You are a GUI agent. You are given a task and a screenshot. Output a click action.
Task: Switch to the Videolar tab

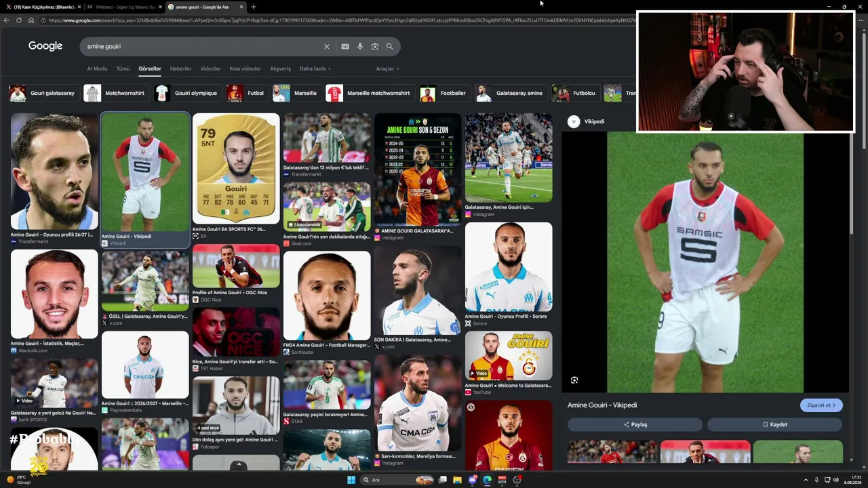210,68
